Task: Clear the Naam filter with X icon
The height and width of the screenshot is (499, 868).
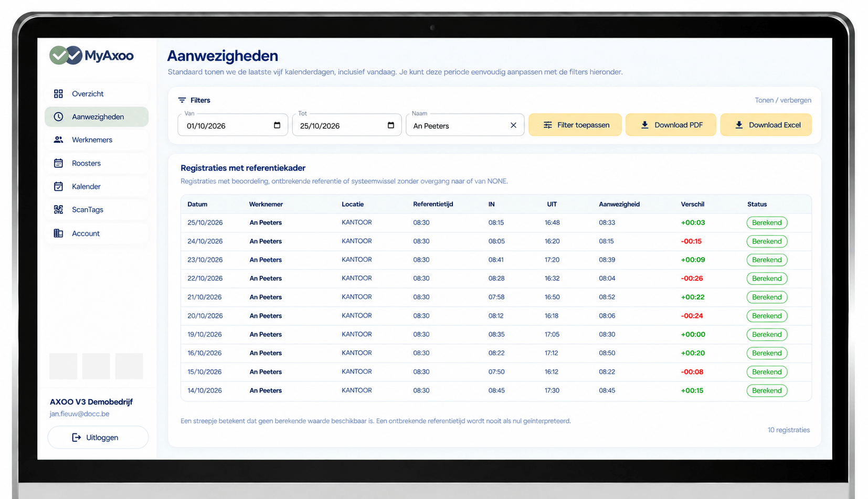Action: (513, 125)
